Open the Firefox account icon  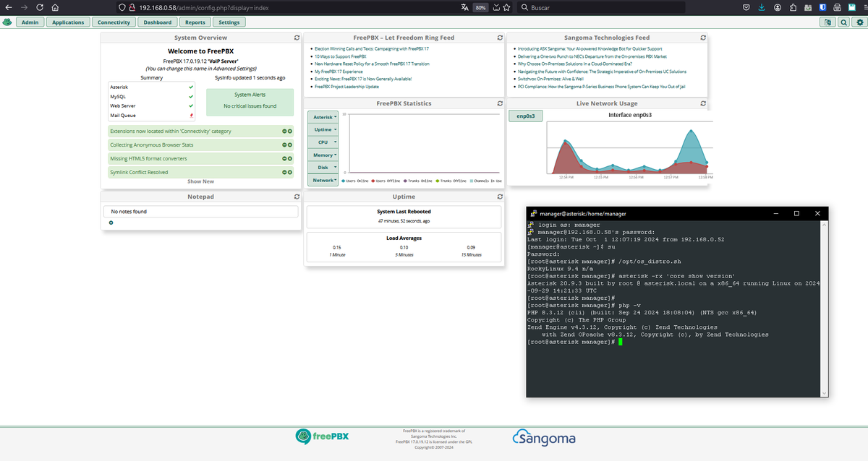click(778, 7)
